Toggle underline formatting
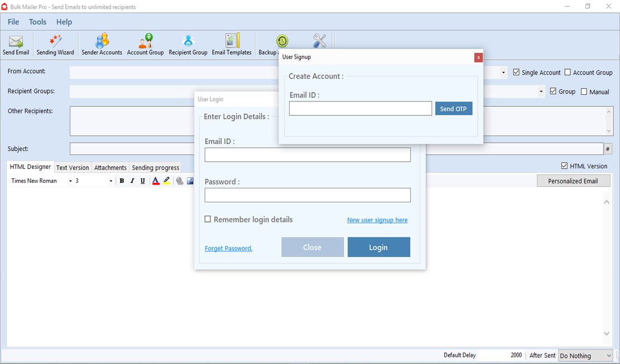 143,181
